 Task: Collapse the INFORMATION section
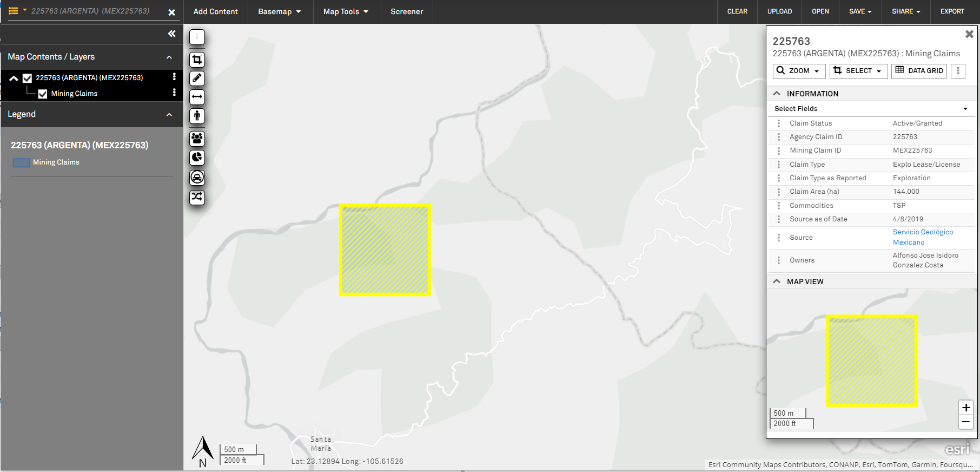pos(777,94)
